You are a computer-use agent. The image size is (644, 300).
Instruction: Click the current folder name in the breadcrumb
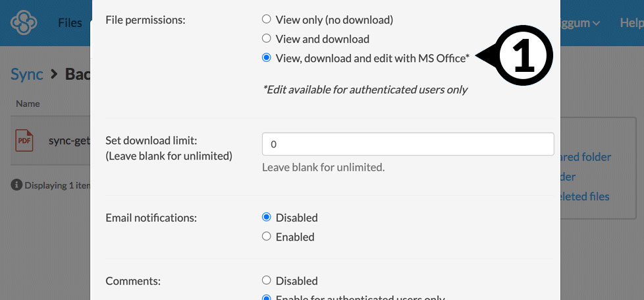point(77,73)
